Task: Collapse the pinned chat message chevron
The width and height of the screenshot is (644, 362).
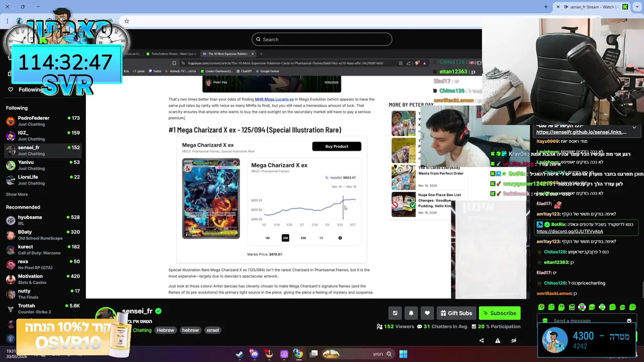Action: click(634, 128)
